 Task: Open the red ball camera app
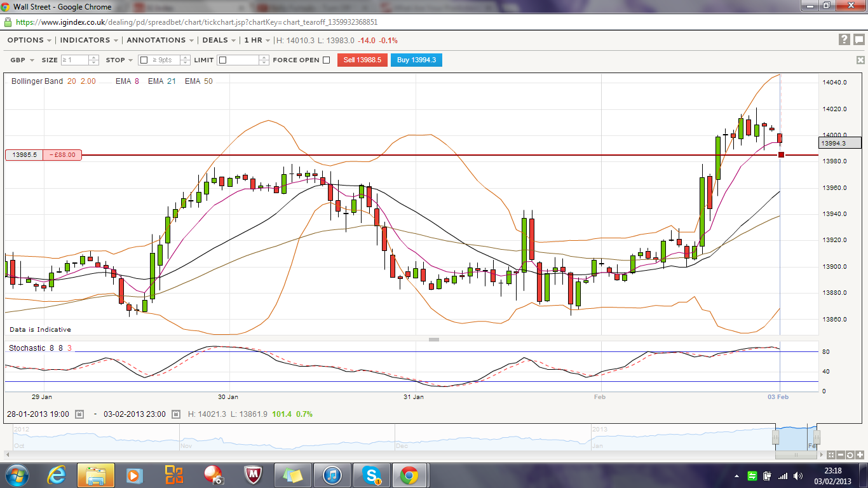(x=213, y=475)
